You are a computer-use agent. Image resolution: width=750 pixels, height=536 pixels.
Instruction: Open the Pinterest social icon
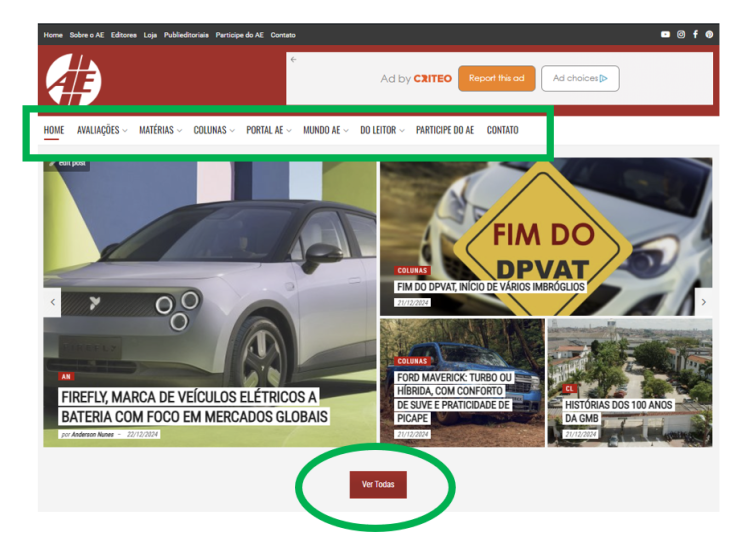pyautogui.click(x=709, y=35)
